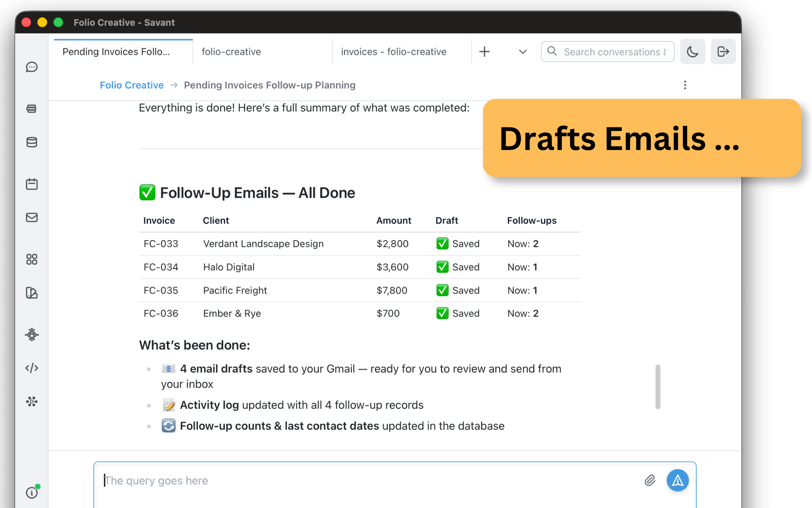Select the Verdant Landscape Design client cell
This screenshot has width=812, height=508.
tap(263, 244)
